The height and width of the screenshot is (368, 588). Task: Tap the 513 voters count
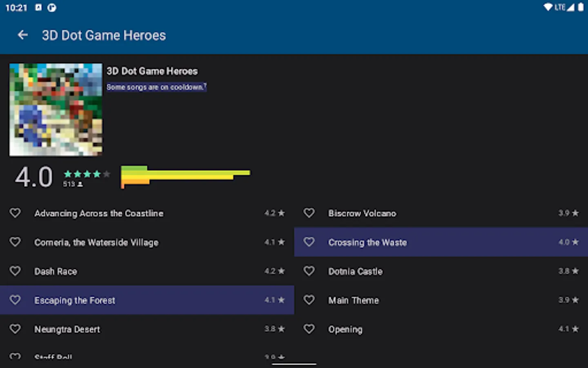pos(73,184)
